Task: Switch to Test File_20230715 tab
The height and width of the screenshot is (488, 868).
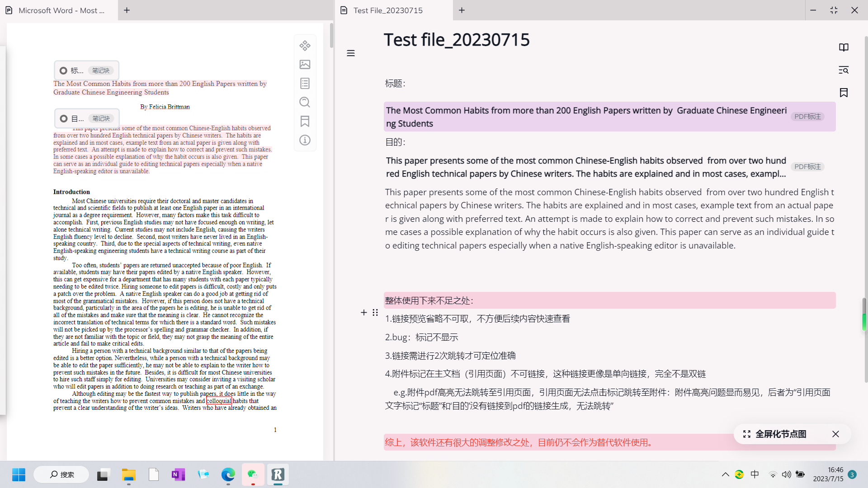Action: coord(388,10)
